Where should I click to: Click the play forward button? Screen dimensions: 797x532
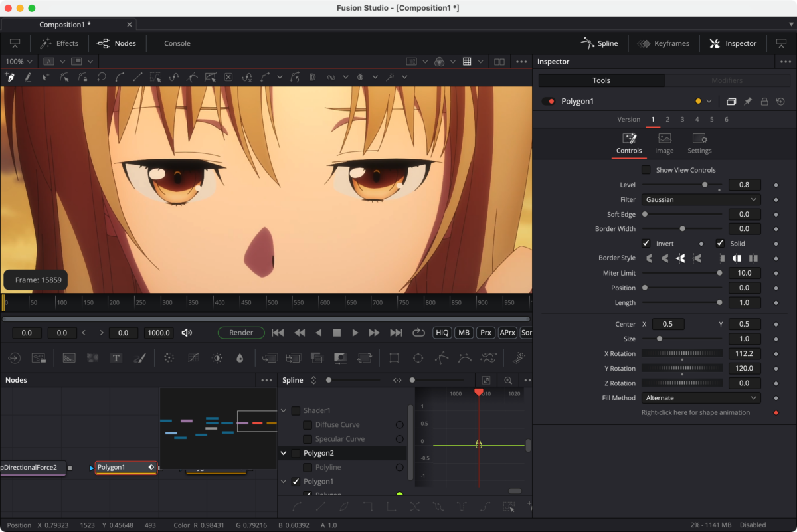(355, 333)
